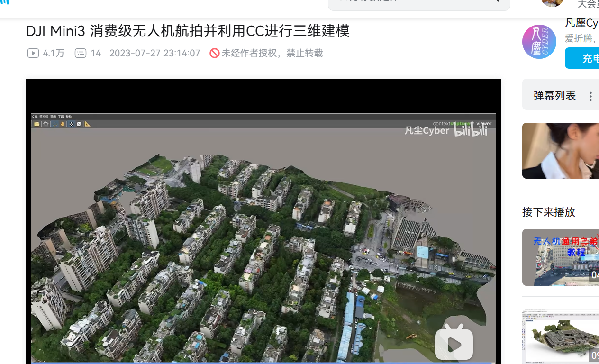Image resolution: width=599 pixels, height=364 pixels.
Task: Click the 工具 menu in the video's viewer
Action: pyautogui.click(x=61, y=117)
